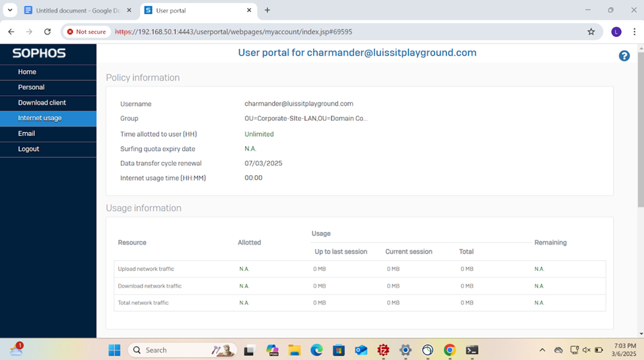Click the taskbar Search box
644x360 pixels.
click(x=182, y=350)
